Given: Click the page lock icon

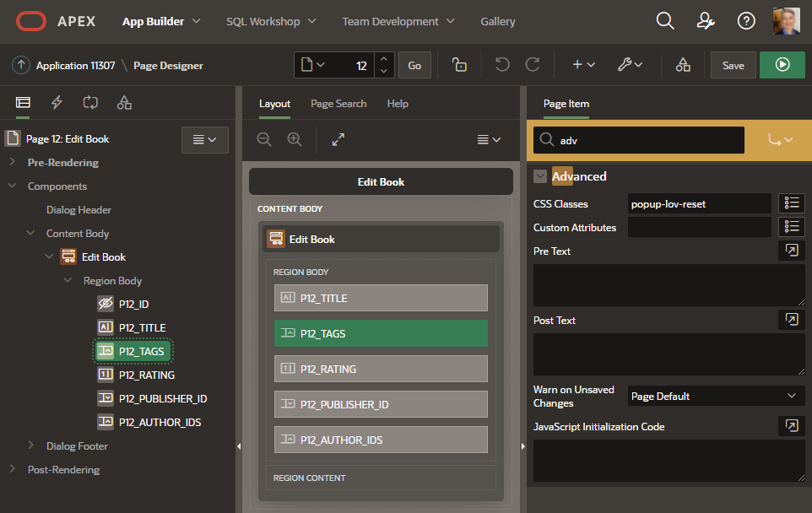Looking at the screenshot, I should coord(459,65).
